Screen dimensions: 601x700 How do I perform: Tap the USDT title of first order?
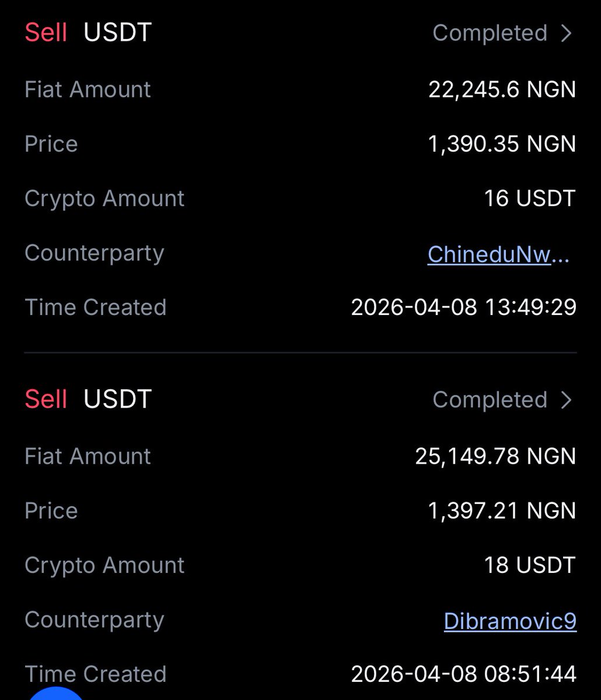pyautogui.click(x=117, y=33)
